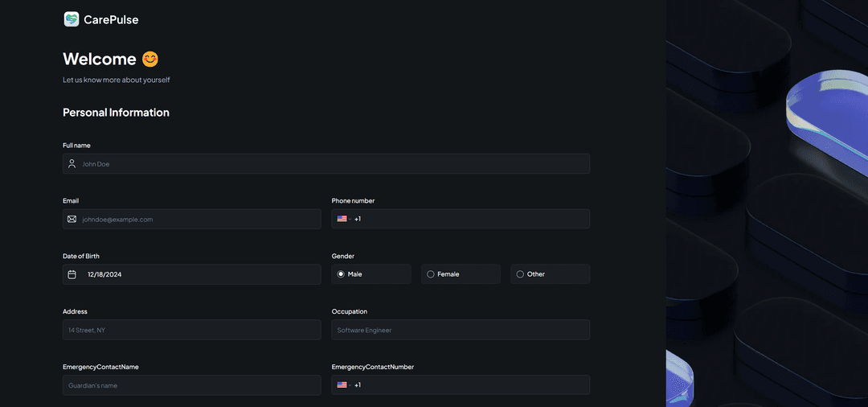The width and height of the screenshot is (868, 407).
Task: Click the person icon in Full name field
Action: click(x=72, y=164)
